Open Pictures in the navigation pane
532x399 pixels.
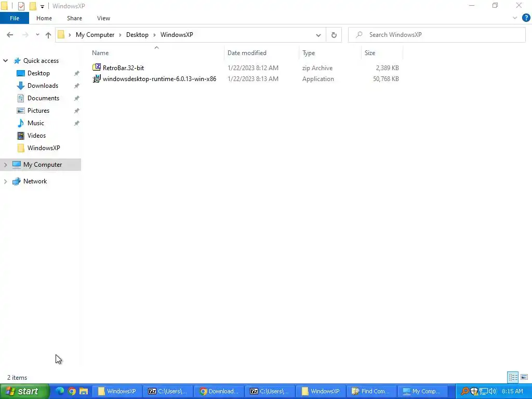coord(38,111)
